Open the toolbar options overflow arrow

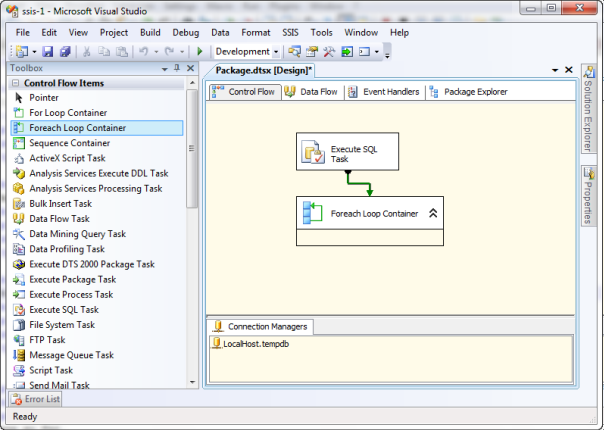point(388,54)
